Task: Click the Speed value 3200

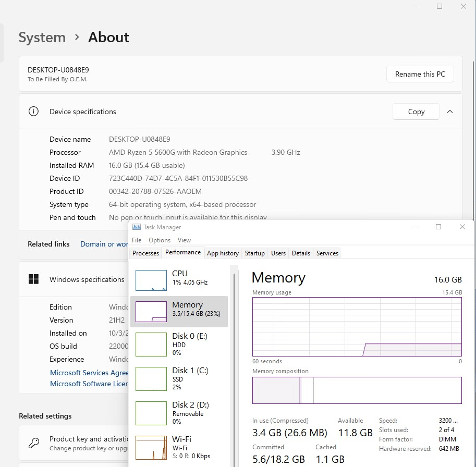Action: [448, 420]
